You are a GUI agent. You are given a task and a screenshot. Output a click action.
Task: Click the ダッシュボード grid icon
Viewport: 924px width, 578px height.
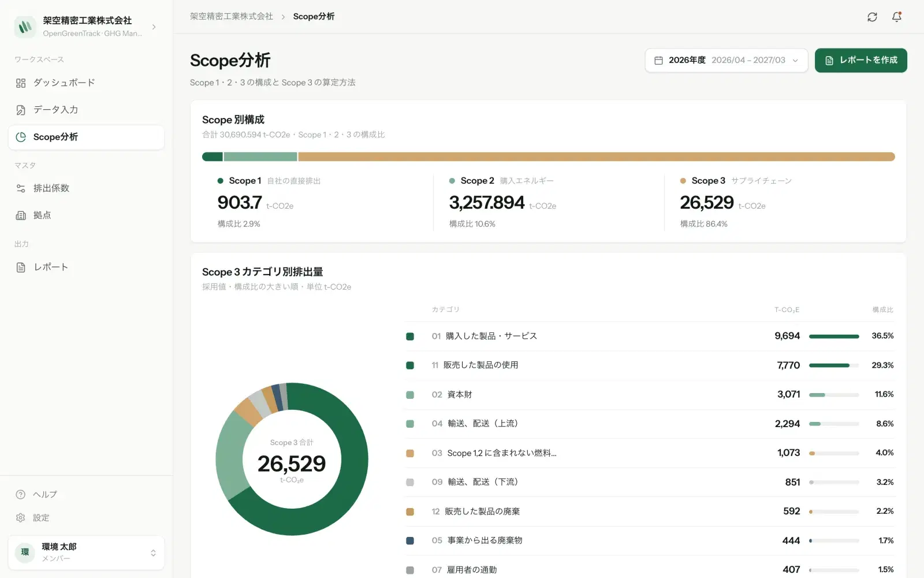21,83
